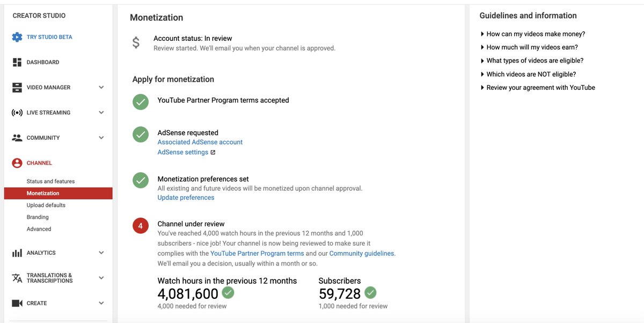Click the checkmark next to 4,081,600 watch hours
The image size is (644, 323).
[228, 293]
